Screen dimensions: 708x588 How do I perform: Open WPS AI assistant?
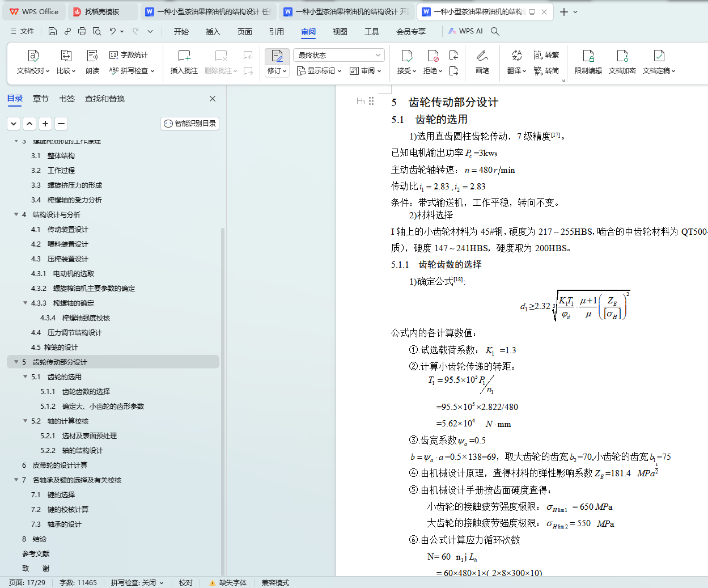tap(466, 31)
